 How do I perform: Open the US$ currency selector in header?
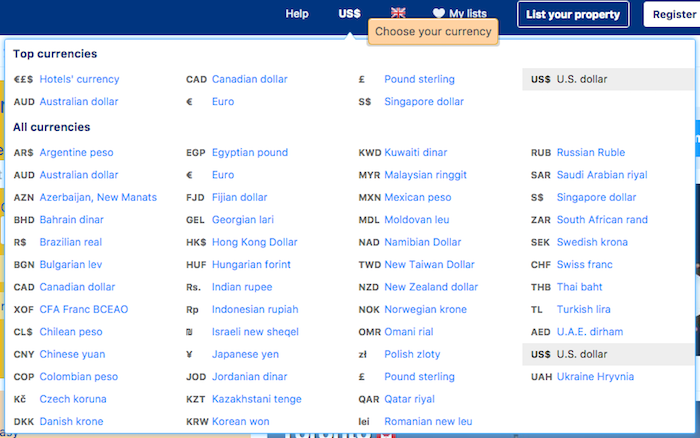[x=349, y=14]
